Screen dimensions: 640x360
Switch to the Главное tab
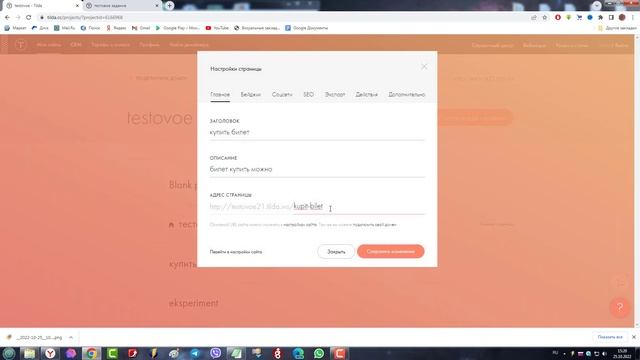tap(220, 95)
